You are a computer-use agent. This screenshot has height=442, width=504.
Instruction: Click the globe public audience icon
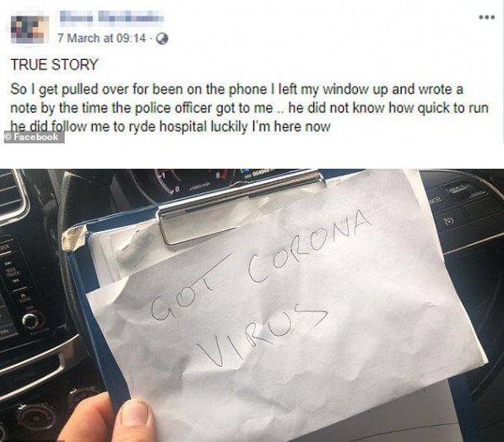(162, 39)
